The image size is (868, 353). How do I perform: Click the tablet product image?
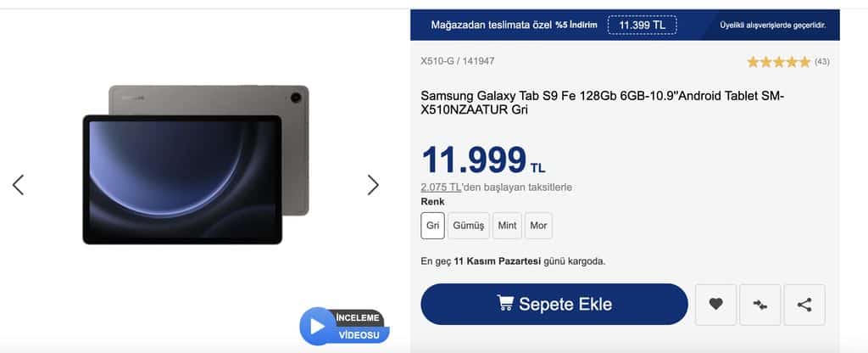[196, 165]
